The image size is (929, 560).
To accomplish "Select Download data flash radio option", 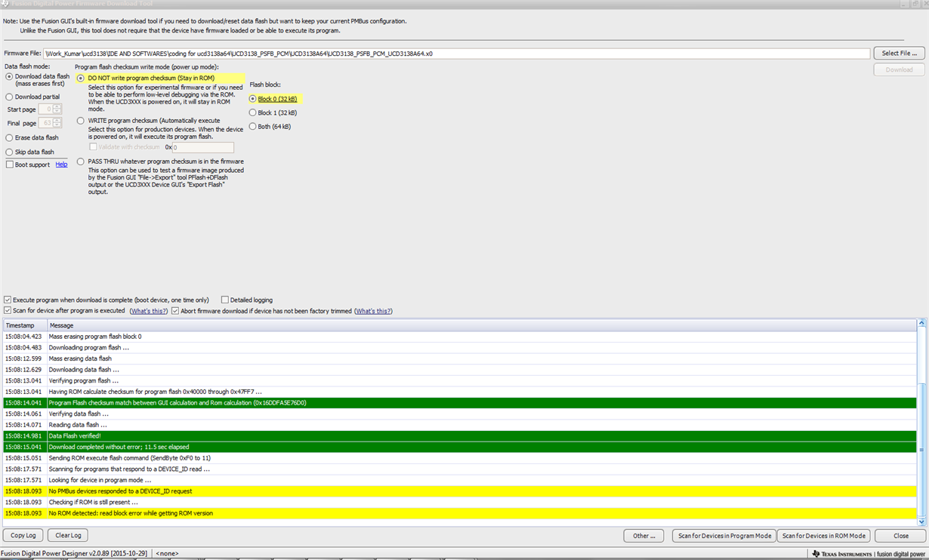I will click(9, 76).
